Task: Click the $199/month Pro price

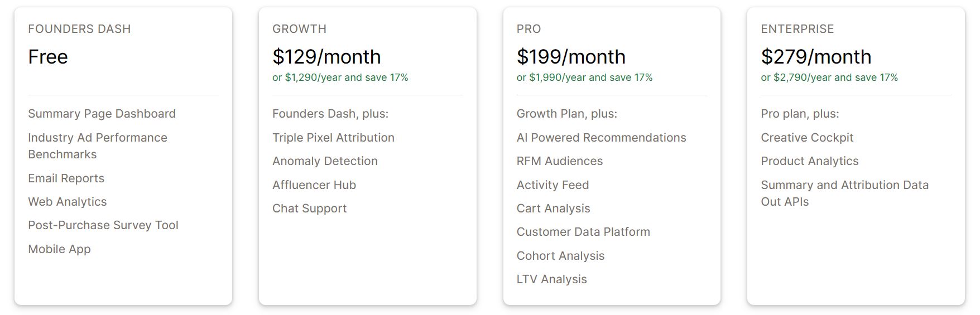Action: [571, 57]
